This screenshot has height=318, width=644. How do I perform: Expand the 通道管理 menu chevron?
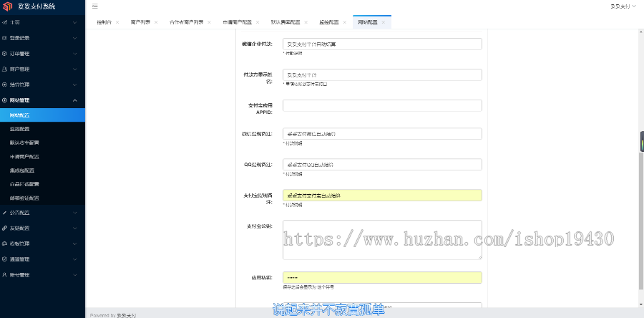[74, 259]
